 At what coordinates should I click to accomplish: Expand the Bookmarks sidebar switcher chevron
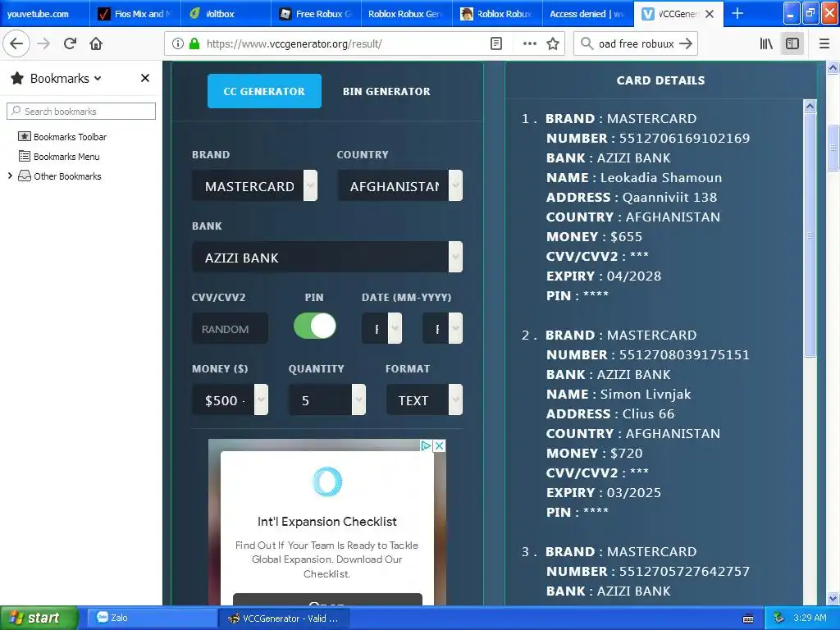coord(98,78)
